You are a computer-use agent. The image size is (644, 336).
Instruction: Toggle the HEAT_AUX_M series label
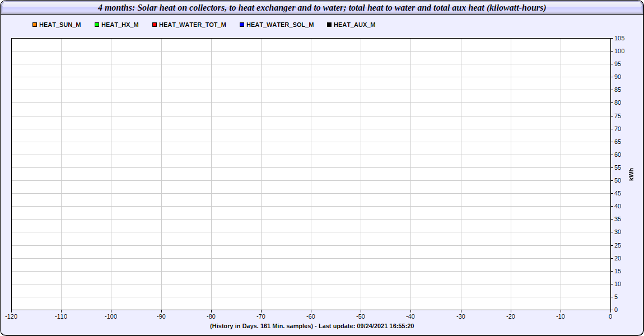[x=354, y=25]
